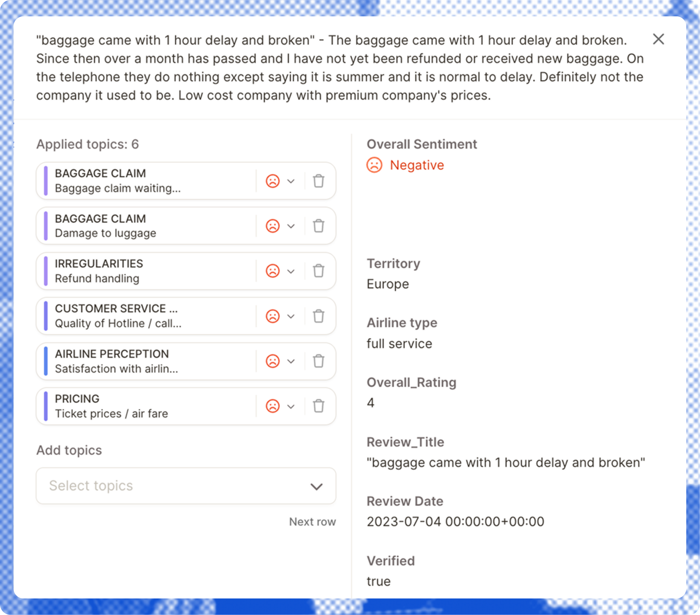Trash the Customer Service hotline topic
This screenshot has width=700, height=615.
click(x=318, y=316)
